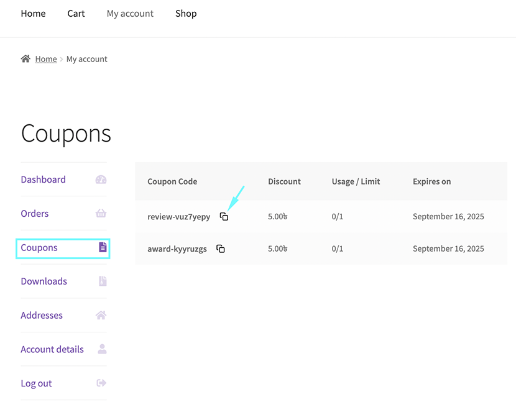Viewport: 516px width, 420px height.
Task: Open the Cart page from navigation
Action: (76, 14)
